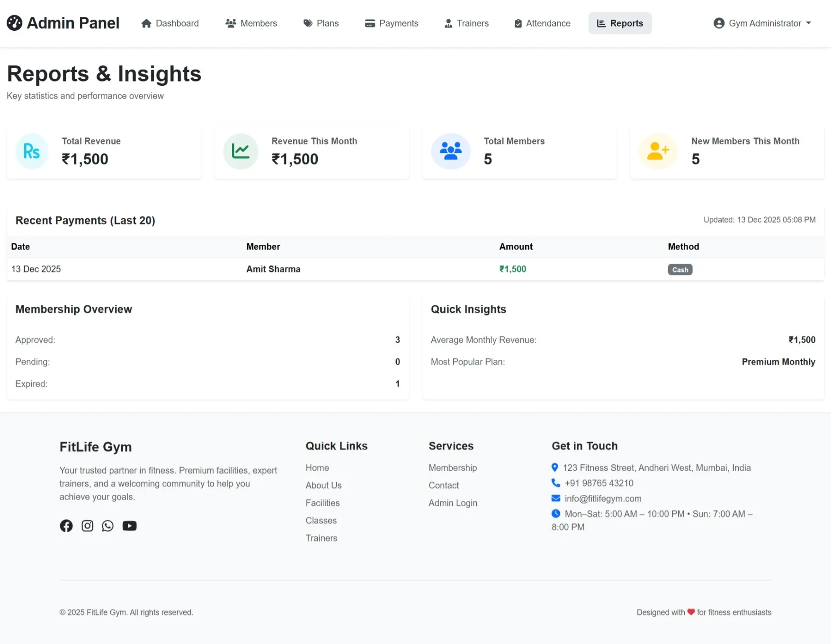Click the Total Members people icon

[450, 152]
